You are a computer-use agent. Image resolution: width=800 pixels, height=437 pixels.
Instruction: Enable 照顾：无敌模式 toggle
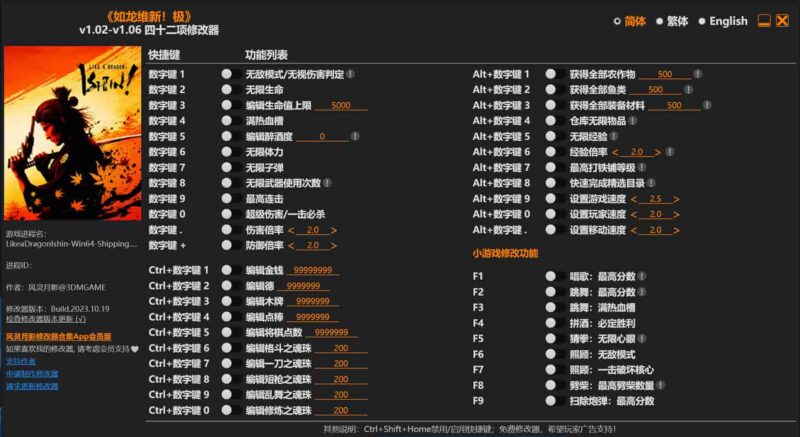[x=555, y=354]
